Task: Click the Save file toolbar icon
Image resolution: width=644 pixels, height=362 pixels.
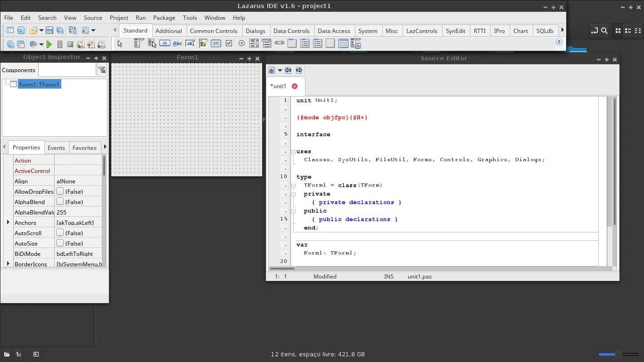Action: click(50, 31)
